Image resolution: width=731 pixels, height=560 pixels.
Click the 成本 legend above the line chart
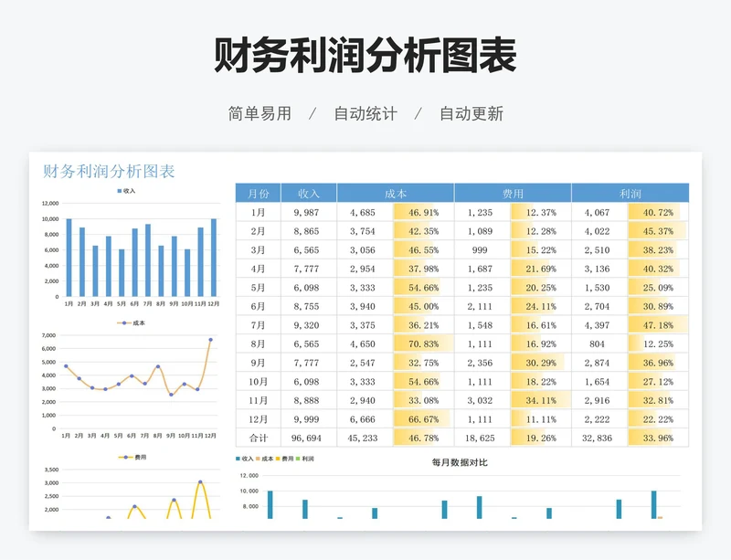[x=131, y=322]
